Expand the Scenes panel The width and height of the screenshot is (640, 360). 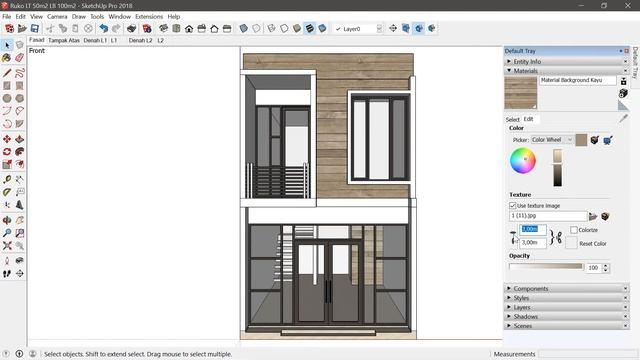509,326
